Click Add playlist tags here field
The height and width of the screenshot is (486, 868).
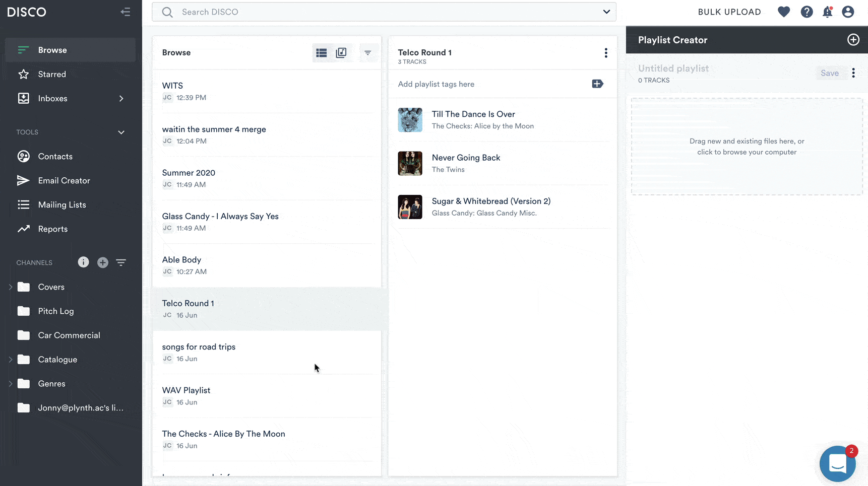click(x=436, y=84)
